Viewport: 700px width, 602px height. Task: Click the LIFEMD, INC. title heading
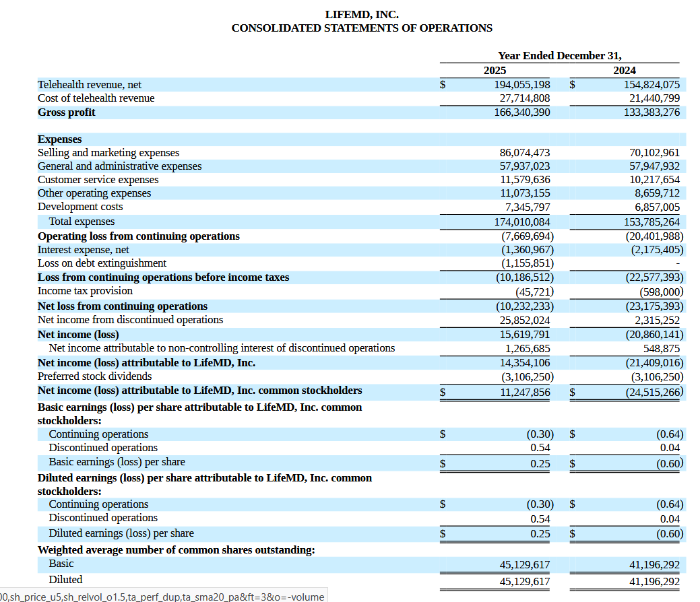click(x=362, y=14)
